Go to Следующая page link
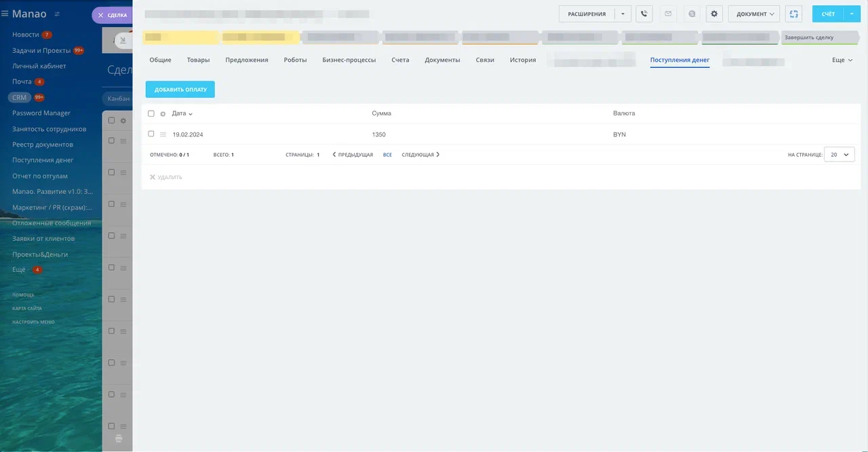This screenshot has height=452, width=868. pyautogui.click(x=420, y=155)
